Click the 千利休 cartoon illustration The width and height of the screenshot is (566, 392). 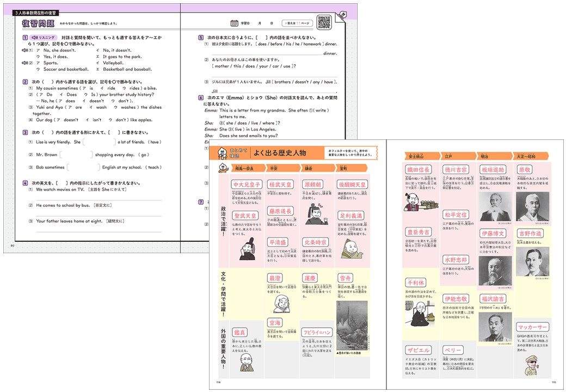(x=421, y=314)
